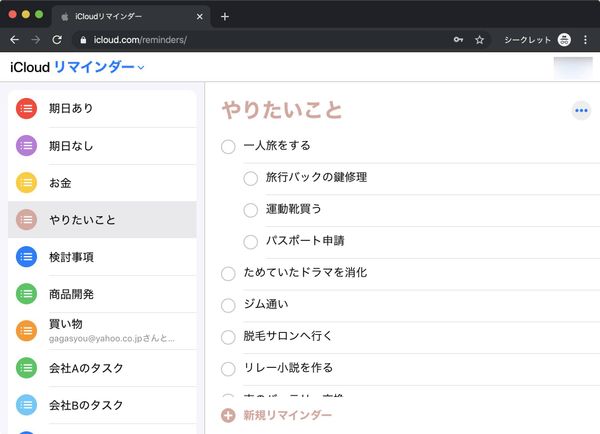Screen dimensions: 600x434
Task: Select the やりたいこと list row
Action: [102, 220]
